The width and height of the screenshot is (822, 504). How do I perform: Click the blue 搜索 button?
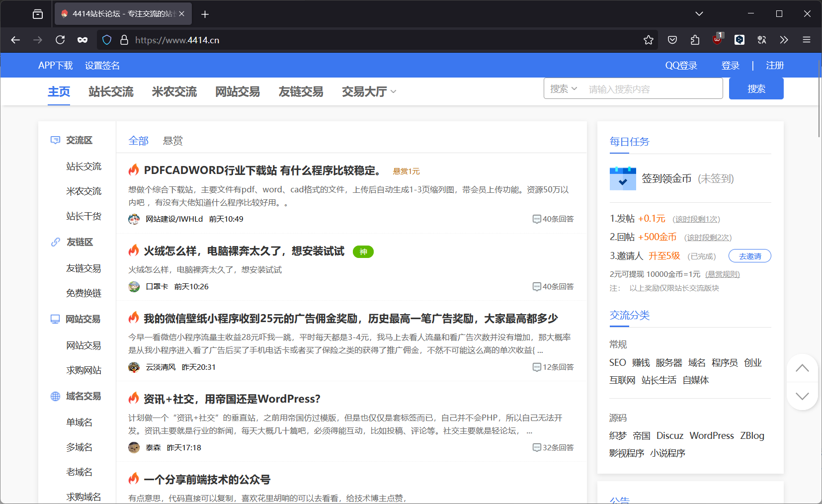(x=756, y=88)
